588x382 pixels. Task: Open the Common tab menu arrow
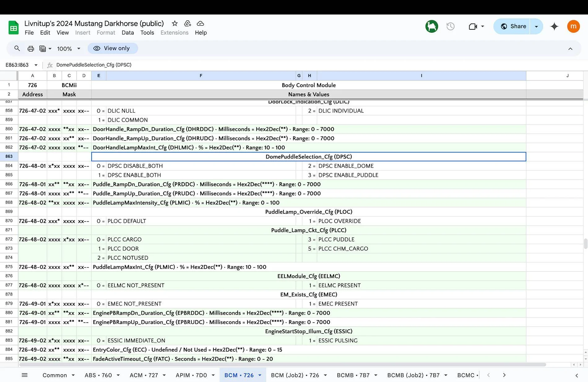point(73,375)
